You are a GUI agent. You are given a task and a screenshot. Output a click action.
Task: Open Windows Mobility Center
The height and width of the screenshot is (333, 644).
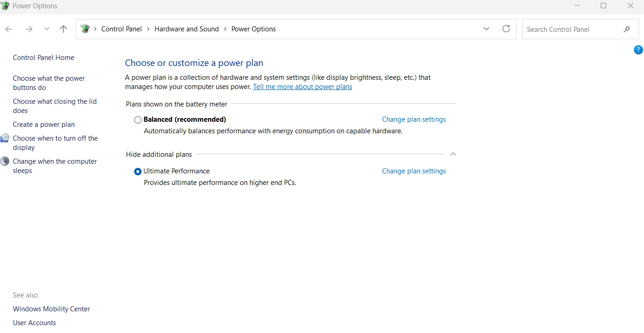(x=52, y=309)
